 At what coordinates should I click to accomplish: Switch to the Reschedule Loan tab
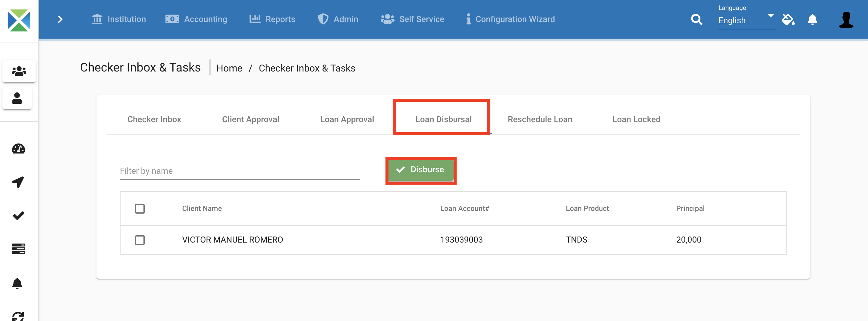click(x=539, y=119)
